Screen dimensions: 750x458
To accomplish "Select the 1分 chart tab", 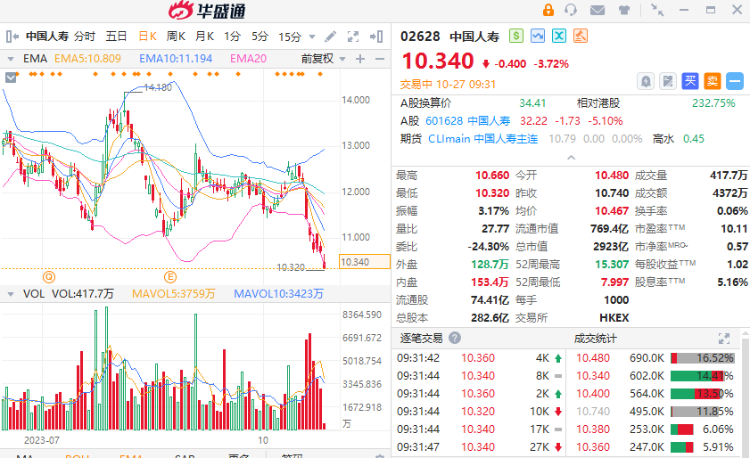I will coord(232,36).
